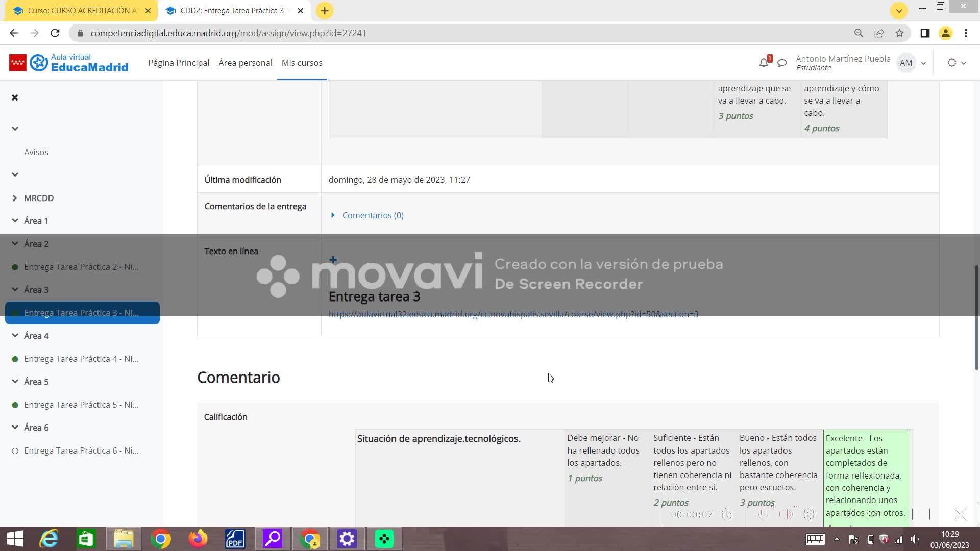
Task: Expand the MRCDD section
Action: click(x=15, y=198)
